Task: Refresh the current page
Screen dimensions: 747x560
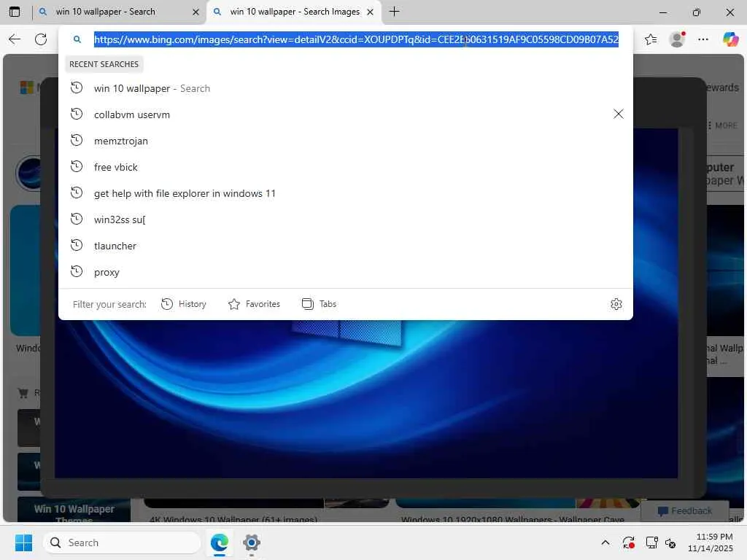Action: click(x=41, y=39)
